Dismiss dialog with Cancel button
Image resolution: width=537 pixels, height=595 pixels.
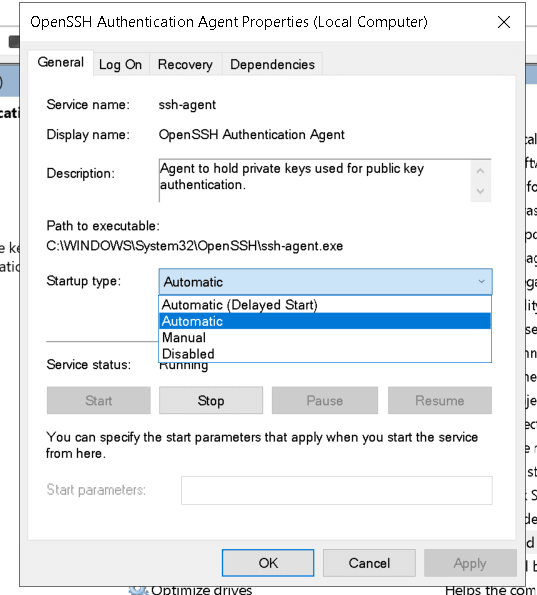click(369, 563)
